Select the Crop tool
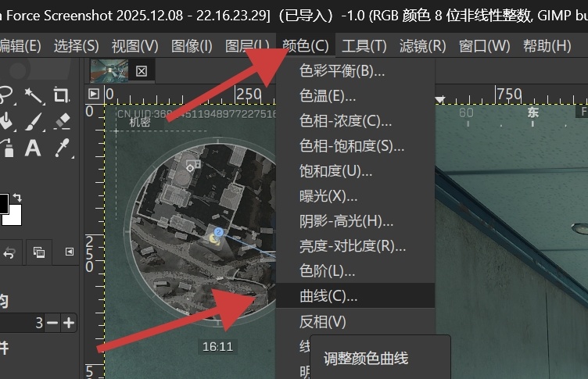The image size is (588, 379). 62,95
